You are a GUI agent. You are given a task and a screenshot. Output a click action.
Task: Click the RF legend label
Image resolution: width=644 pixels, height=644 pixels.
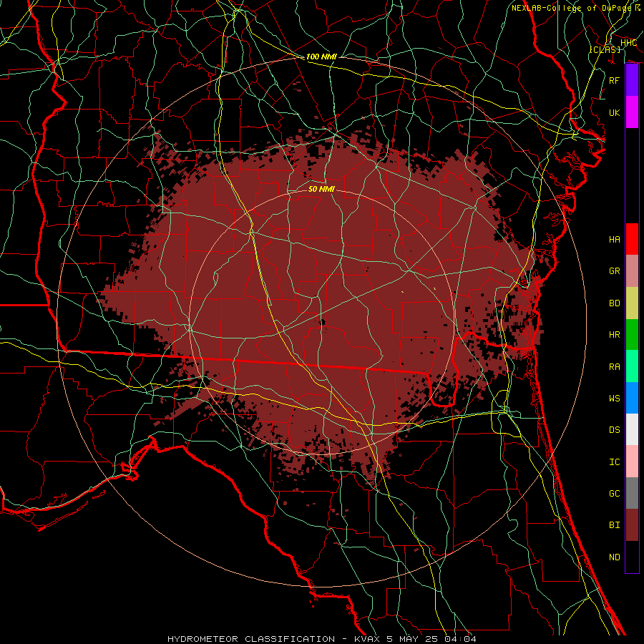coord(615,80)
